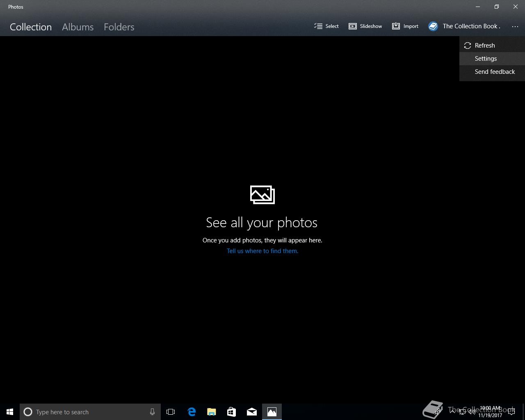Close the Photos window

(516, 7)
